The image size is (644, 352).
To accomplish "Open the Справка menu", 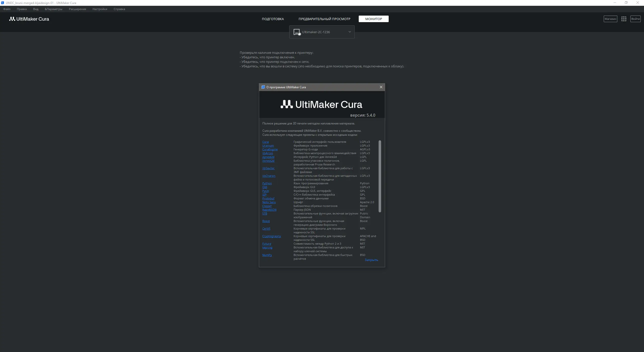I will coord(119,9).
